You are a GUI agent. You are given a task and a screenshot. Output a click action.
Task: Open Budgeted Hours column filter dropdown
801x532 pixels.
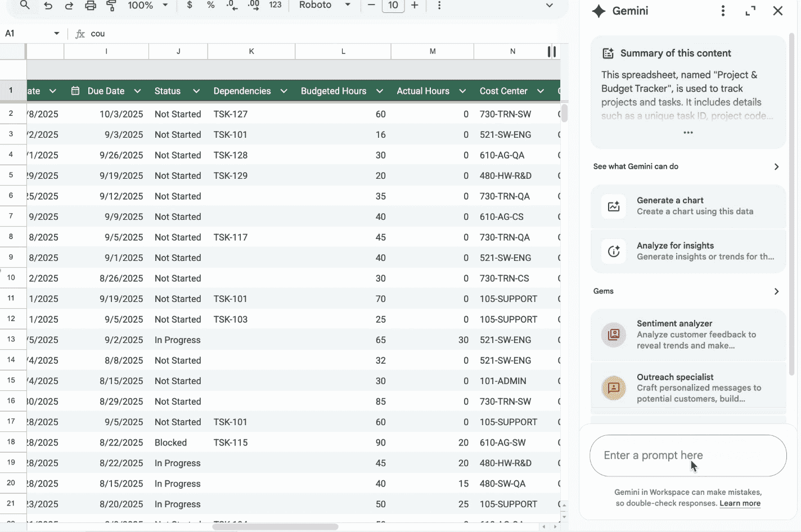pos(380,91)
